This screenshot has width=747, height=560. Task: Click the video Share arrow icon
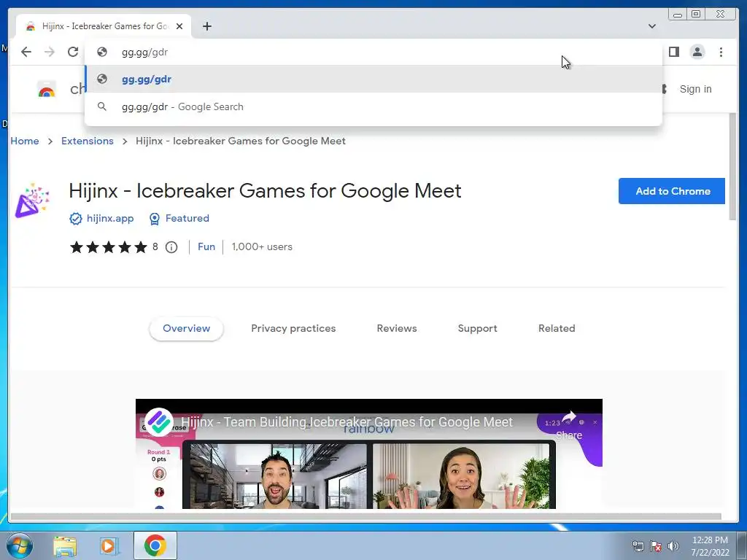(569, 418)
